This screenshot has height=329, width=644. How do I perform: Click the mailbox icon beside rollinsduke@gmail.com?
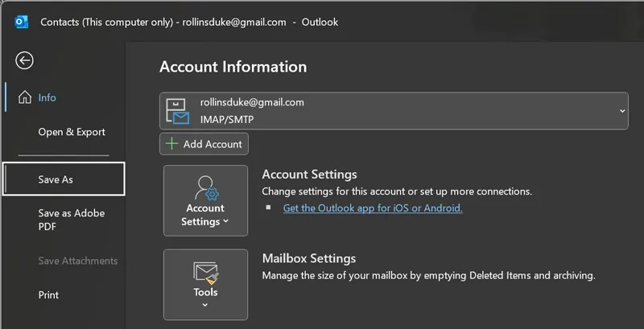tap(177, 111)
